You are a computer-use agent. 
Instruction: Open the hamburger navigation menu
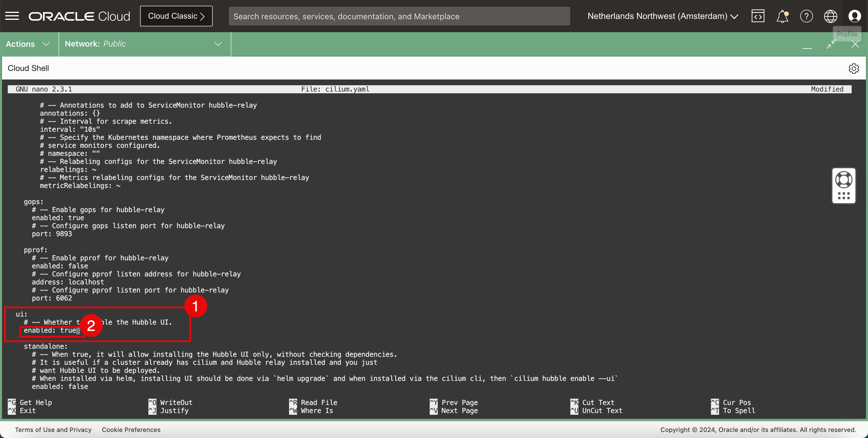(12, 16)
